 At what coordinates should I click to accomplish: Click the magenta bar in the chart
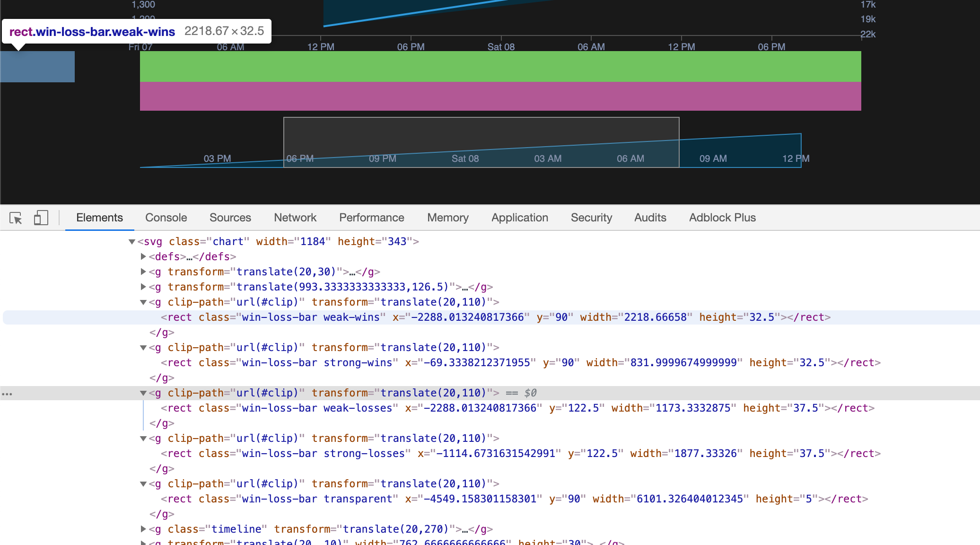point(500,97)
